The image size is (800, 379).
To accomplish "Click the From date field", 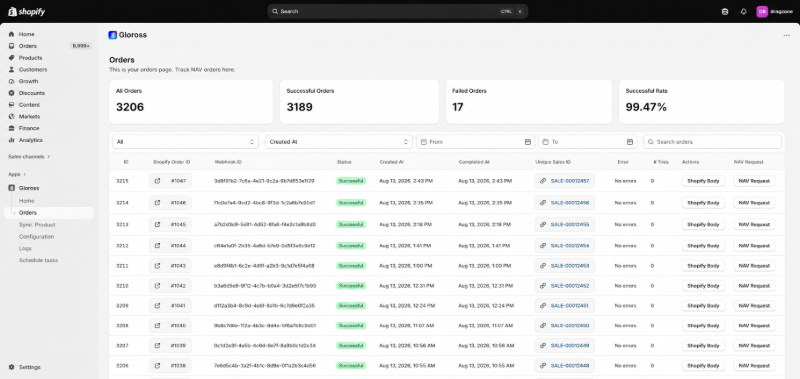I will [476, 142].
